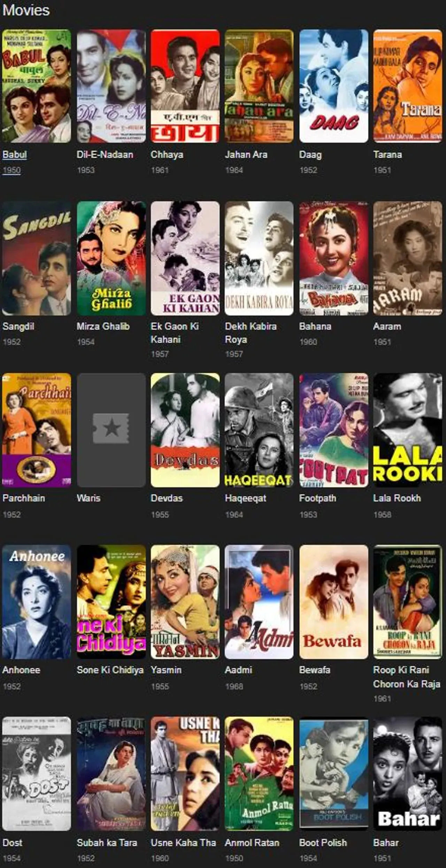Click the Devdas poster thumbnail
The width and height of the screenshot is (446, 868).
pos(185,430)
